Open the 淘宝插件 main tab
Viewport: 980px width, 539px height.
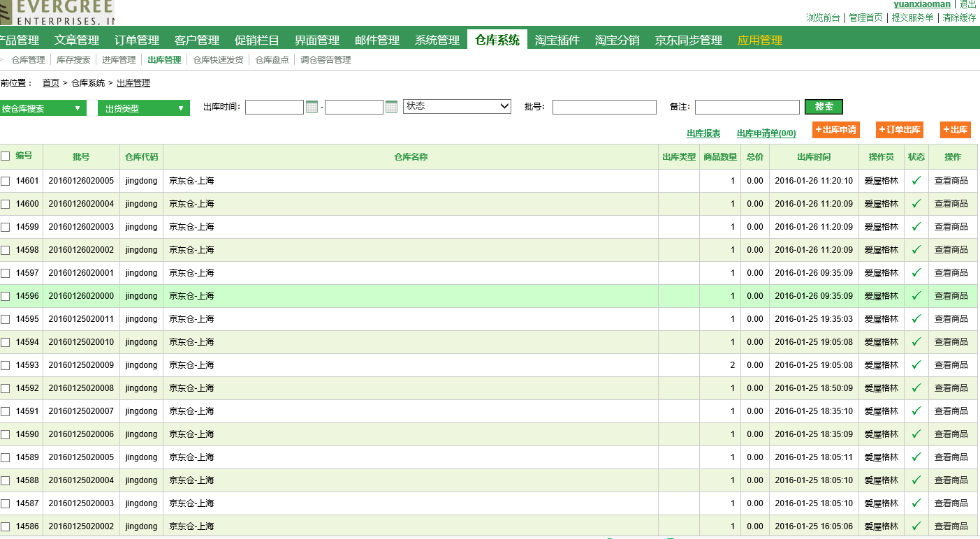557,40
